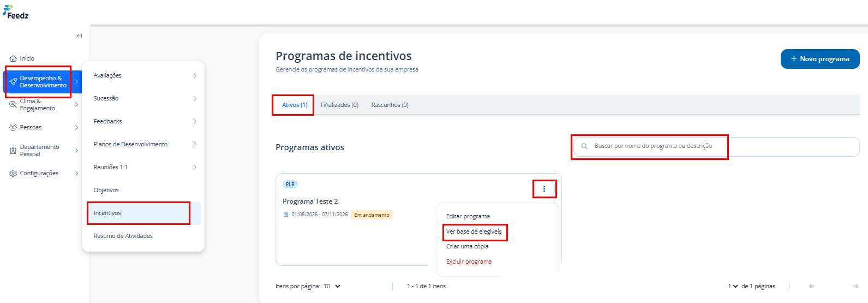This screenshot has width=868, height=303.
Task: Collapse the sidebar with the arrow icon
Action: coord(80,36)
